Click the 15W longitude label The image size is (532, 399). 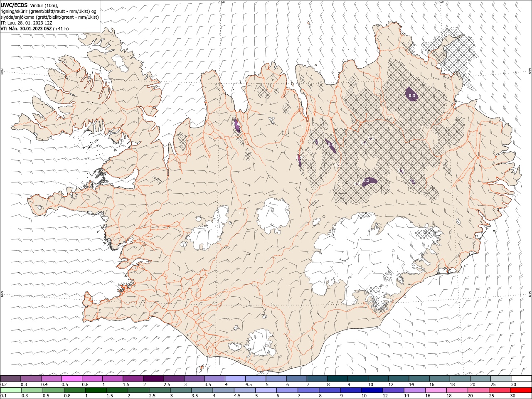[x=440, y=2]
